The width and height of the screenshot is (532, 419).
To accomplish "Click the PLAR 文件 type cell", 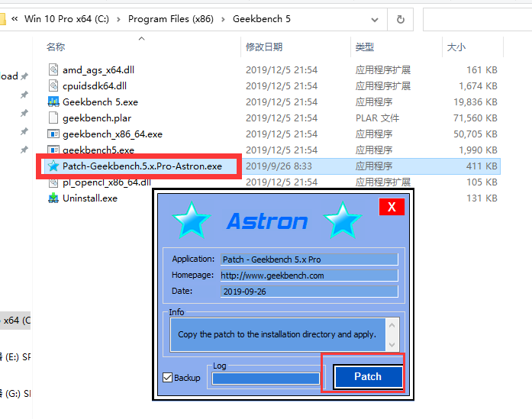I will (377, 118).
